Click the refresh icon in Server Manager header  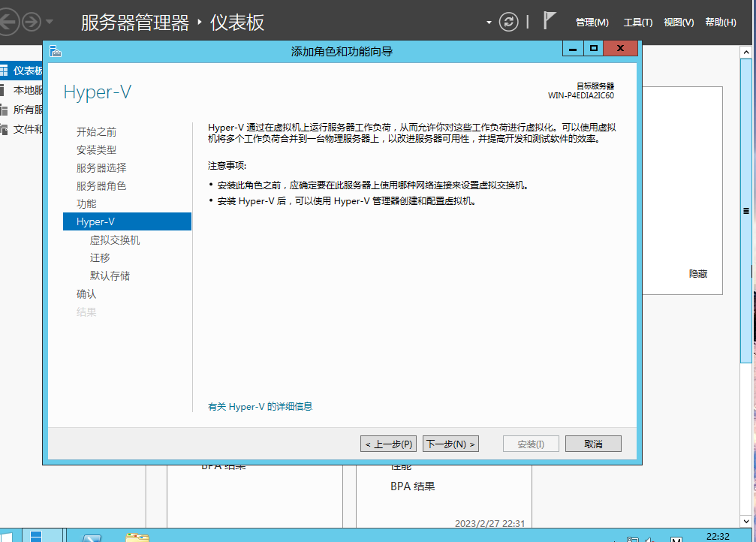(x=508, y=23)
